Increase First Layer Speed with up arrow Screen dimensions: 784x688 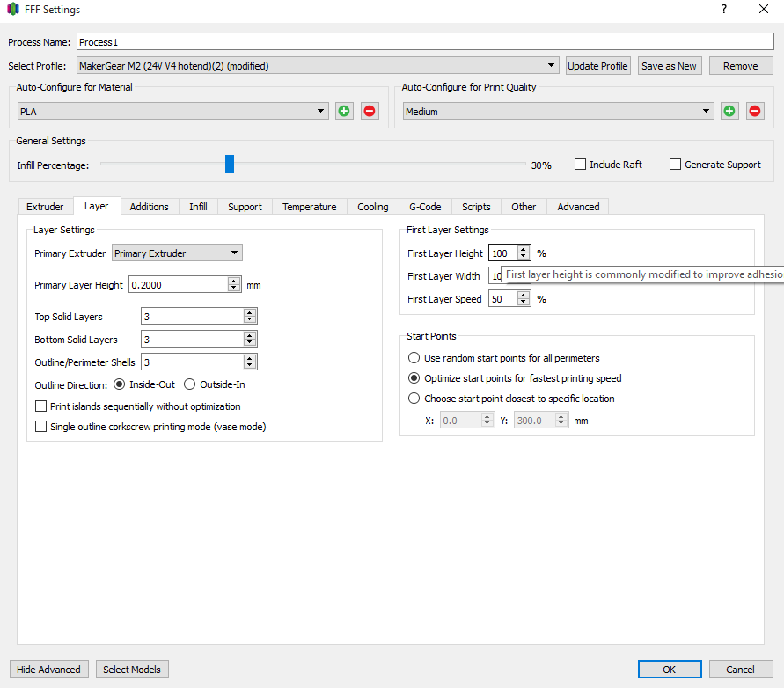point(524,295)
